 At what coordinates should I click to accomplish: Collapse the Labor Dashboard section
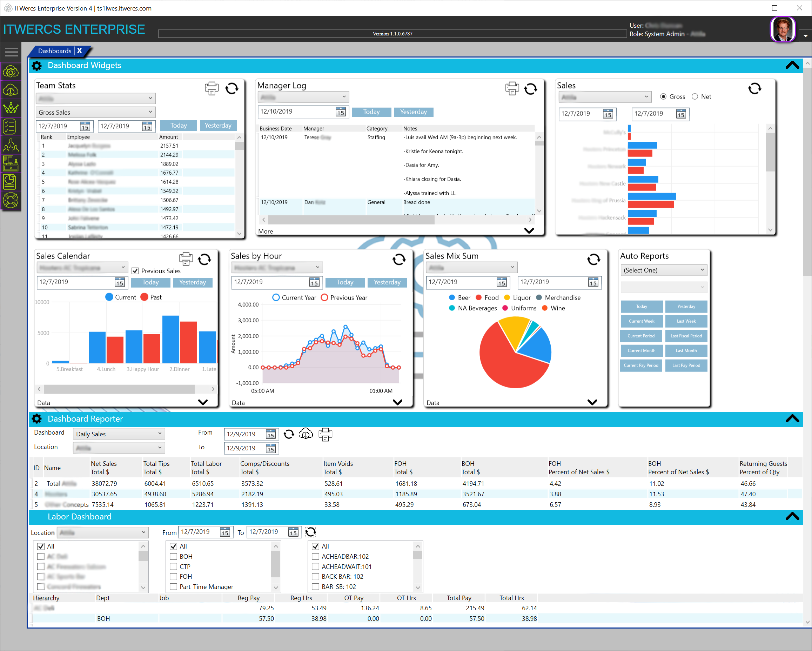click(792, 517)
